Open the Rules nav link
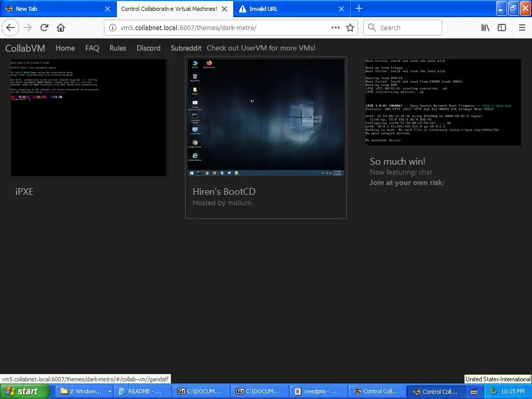This screenshot has width=532, height=399. pyautogui.click(x=118, y=48)
